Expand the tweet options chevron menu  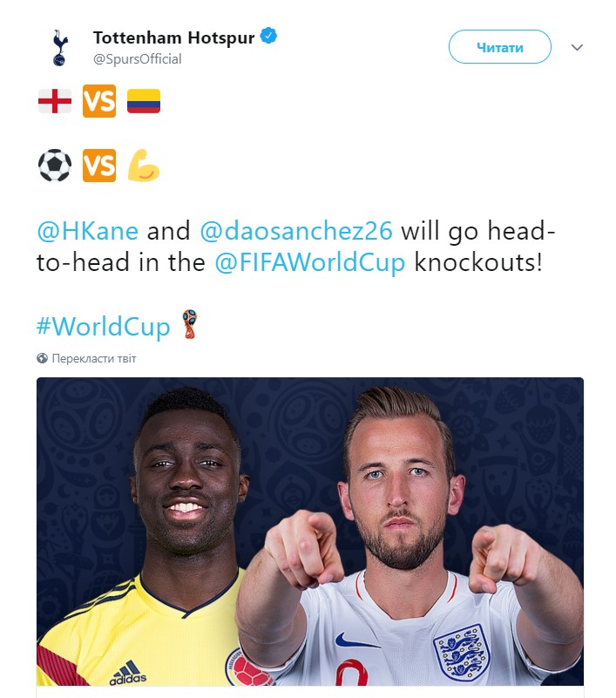pyautogui.click(x=576, y=48)
